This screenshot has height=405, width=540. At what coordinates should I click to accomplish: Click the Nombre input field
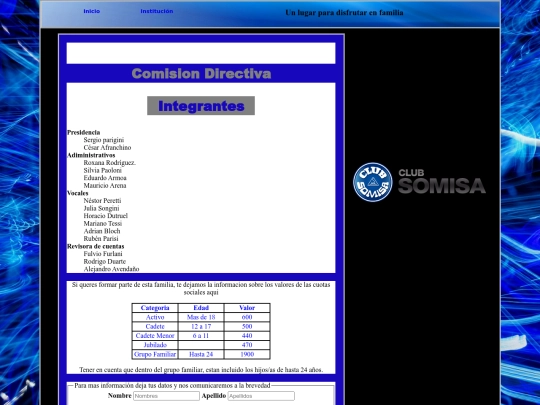[x=166, y=396]
